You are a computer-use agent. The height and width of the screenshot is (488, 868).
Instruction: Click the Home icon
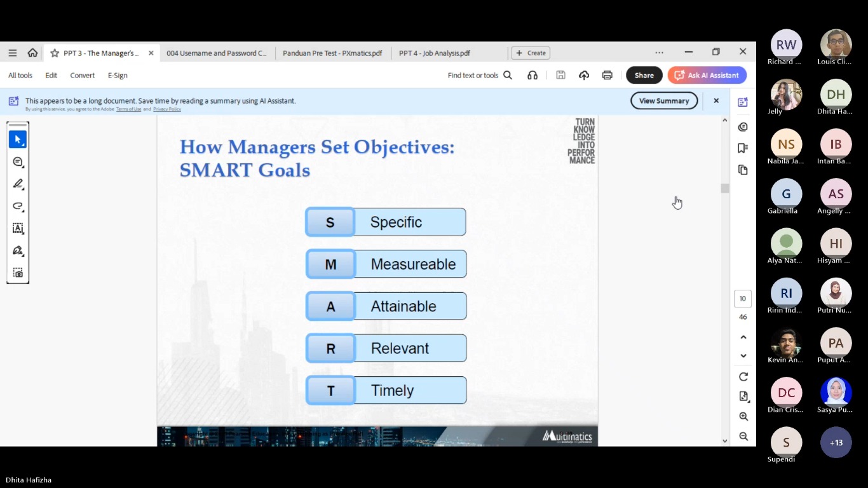[32, 53]
